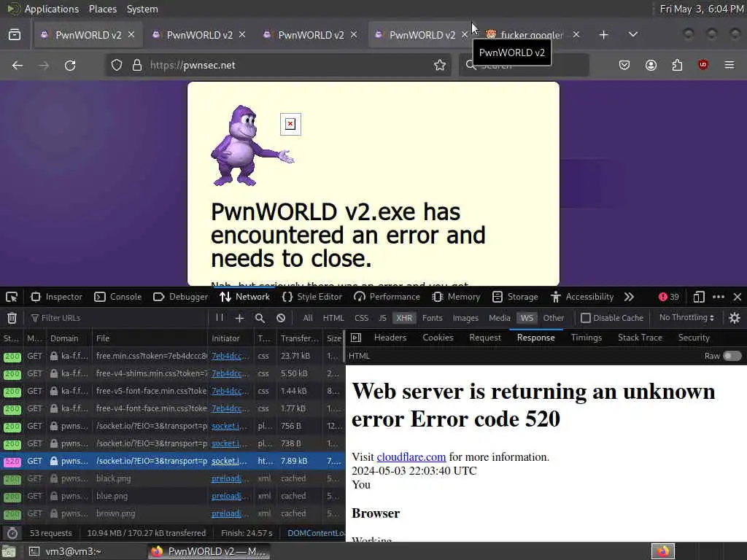
Task: Go back with the back arrow
Action: click(x=18, y=65)
